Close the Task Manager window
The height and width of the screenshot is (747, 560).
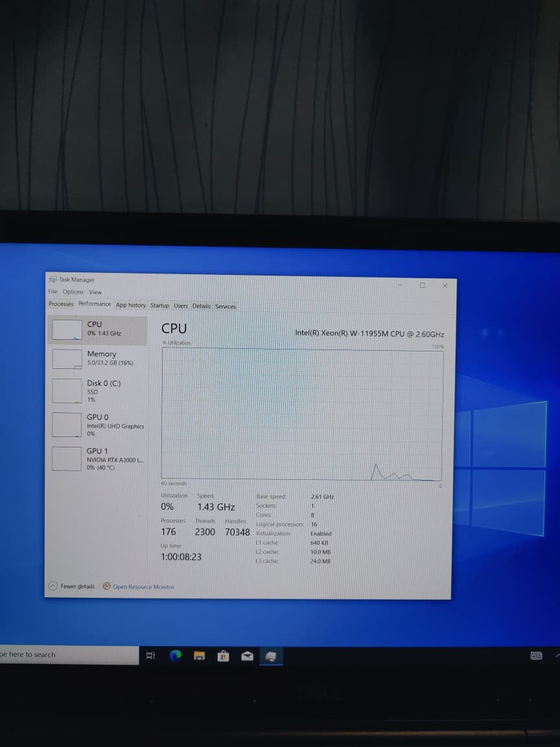coord(445,285)
